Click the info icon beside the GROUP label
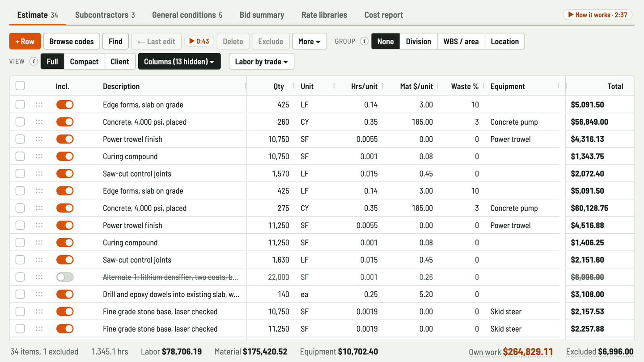The image size is (644, 362). [364, 41]
